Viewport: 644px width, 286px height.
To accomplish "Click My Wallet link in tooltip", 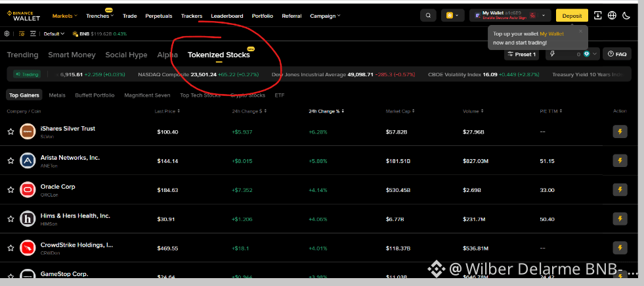I will (x=551, y=34).
